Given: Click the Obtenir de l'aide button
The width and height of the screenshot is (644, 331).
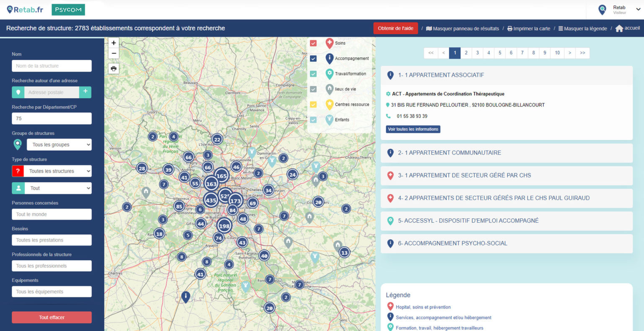Looking at the screenshot, I should [395, 28].
